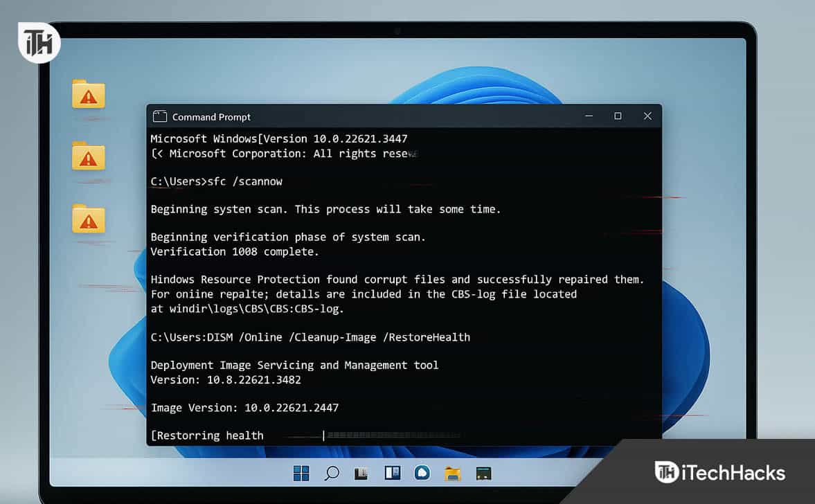Click the dark terminal icon in taskbar
The width and height of the screenshot is (815, 504).
point(483,474)
